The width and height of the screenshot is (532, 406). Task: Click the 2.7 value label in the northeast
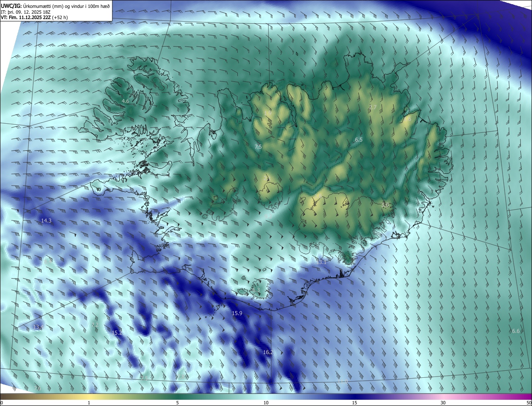pyautogui.click(x=373, y=107)
